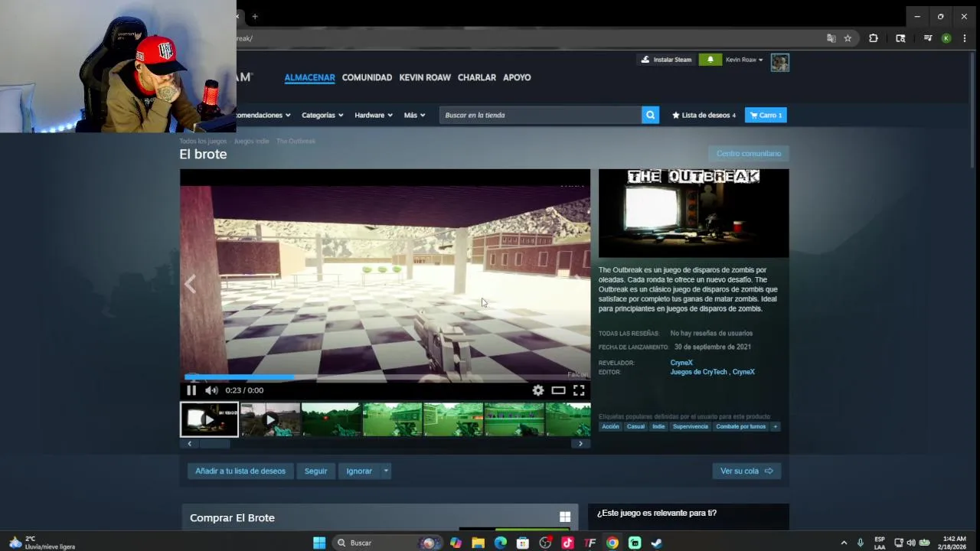
Task: Click the Casual tag
Action: (x=635, y=426)
